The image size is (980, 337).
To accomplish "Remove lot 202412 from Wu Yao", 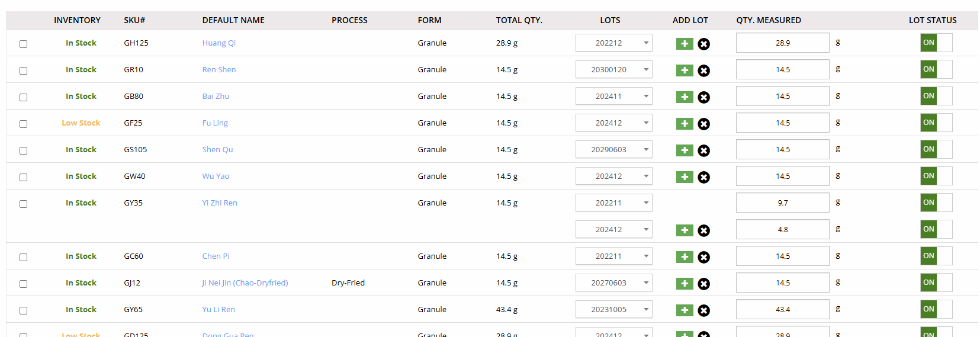I will point(703,177).
